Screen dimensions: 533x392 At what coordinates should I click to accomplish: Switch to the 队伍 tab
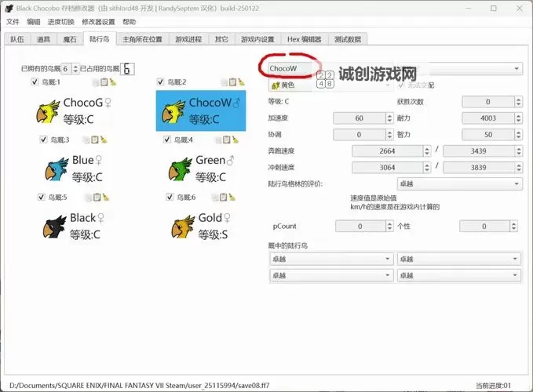pyautogui.click(x=17, y=39)
